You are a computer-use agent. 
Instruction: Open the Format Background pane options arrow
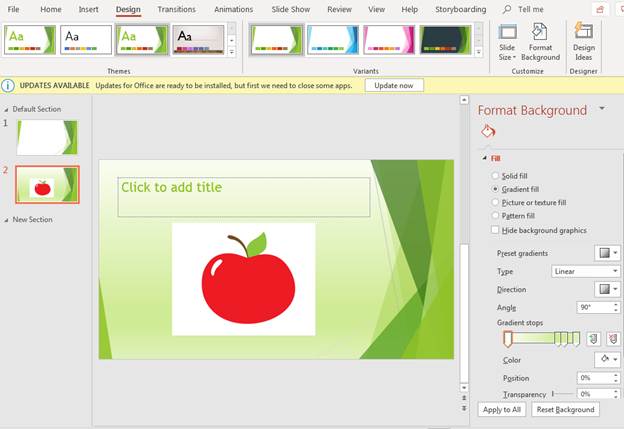602,108
